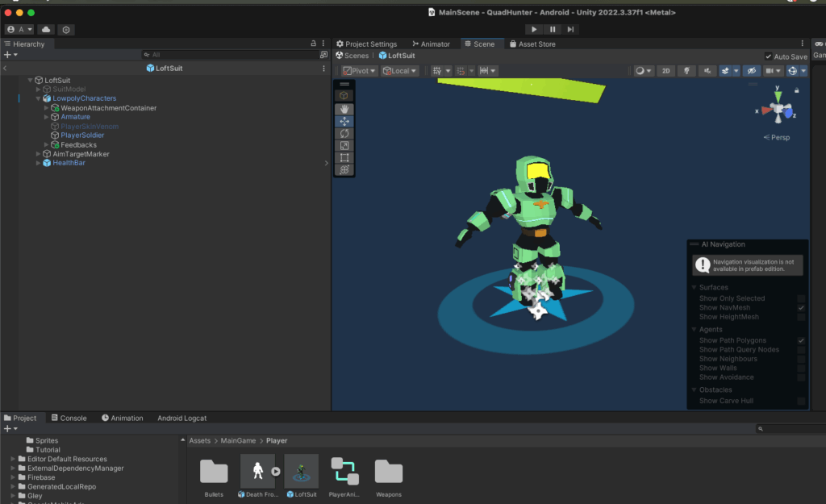Image resolution: width=826 pixels, height=504 pixels.
Task: Select the LoftSuit prefab asset
Action: pos(302,477)
